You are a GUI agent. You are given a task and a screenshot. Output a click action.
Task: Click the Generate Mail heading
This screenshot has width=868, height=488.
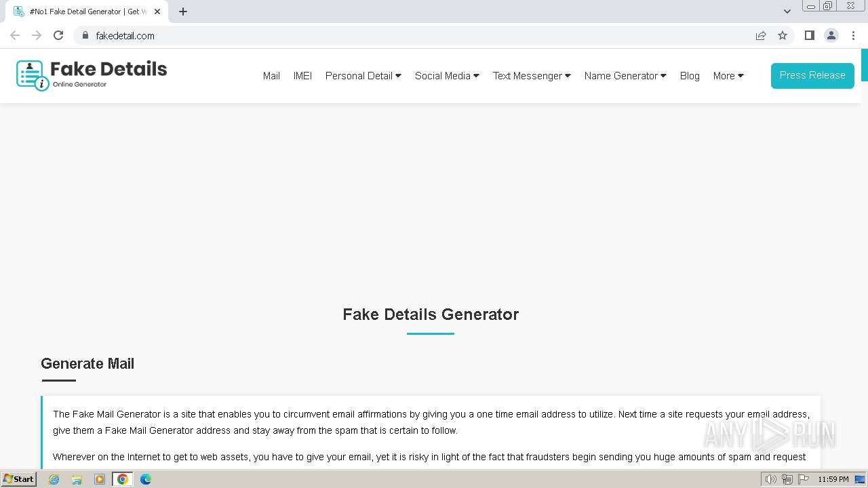coord(87,364)
